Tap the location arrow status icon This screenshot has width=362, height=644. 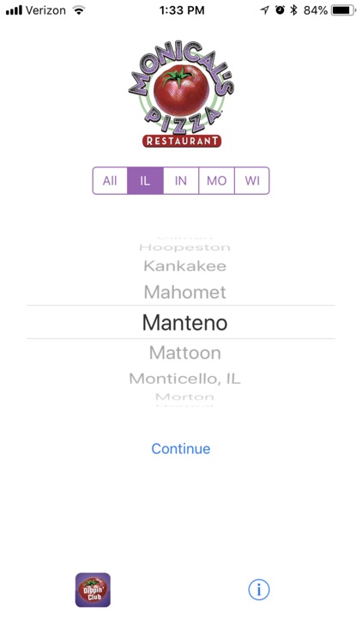(x=265, y=10)
